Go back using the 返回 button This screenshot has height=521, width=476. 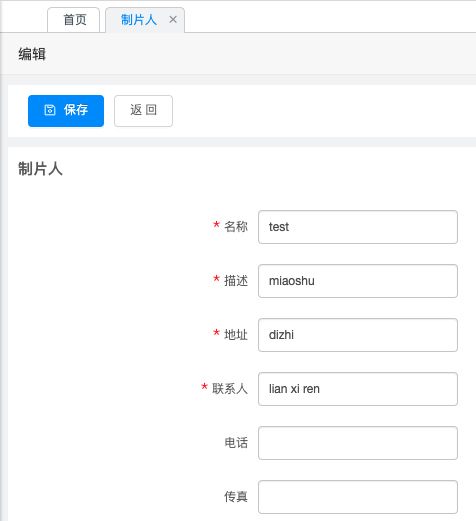tap(143, 111)
